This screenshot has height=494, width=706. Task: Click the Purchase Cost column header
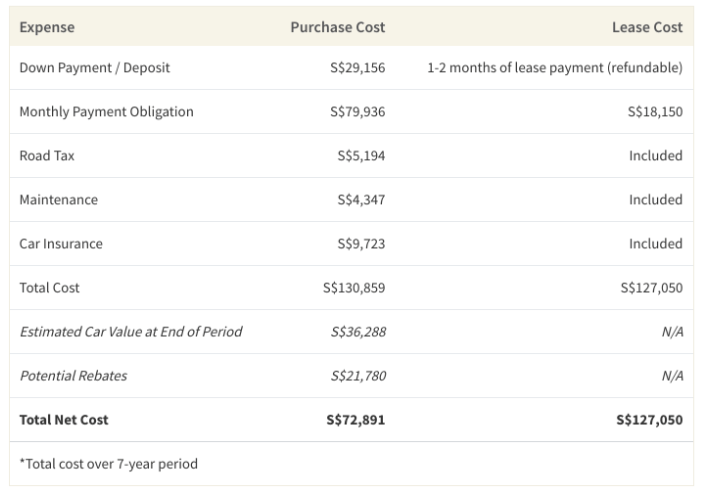(x=337, y=27)
